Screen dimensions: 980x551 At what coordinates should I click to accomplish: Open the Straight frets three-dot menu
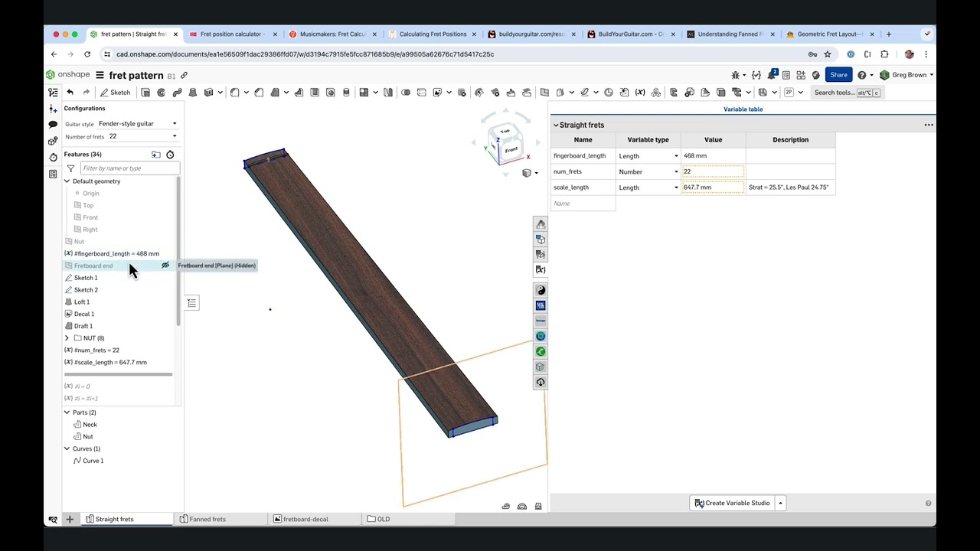tap(929, 125)
